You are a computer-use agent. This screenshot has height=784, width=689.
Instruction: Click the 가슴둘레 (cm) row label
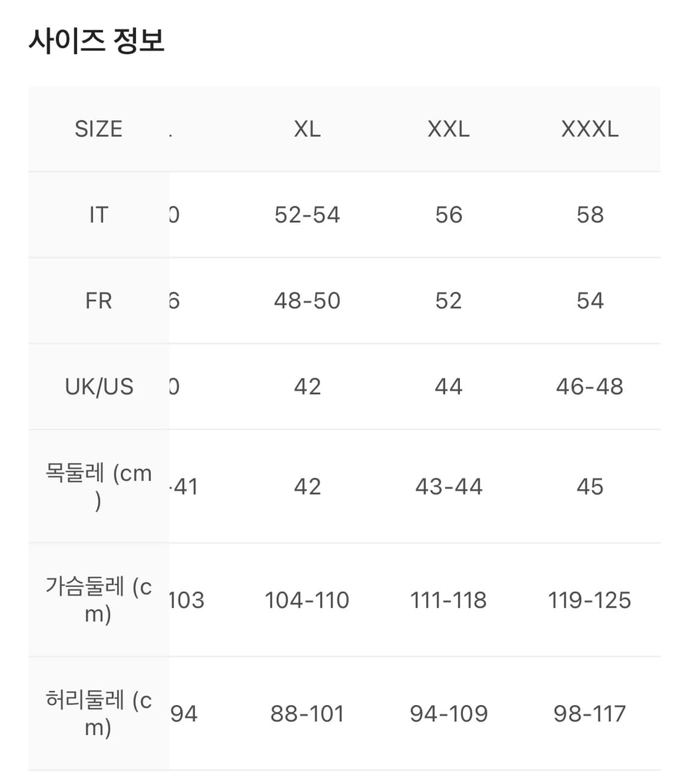pos(98,600)
